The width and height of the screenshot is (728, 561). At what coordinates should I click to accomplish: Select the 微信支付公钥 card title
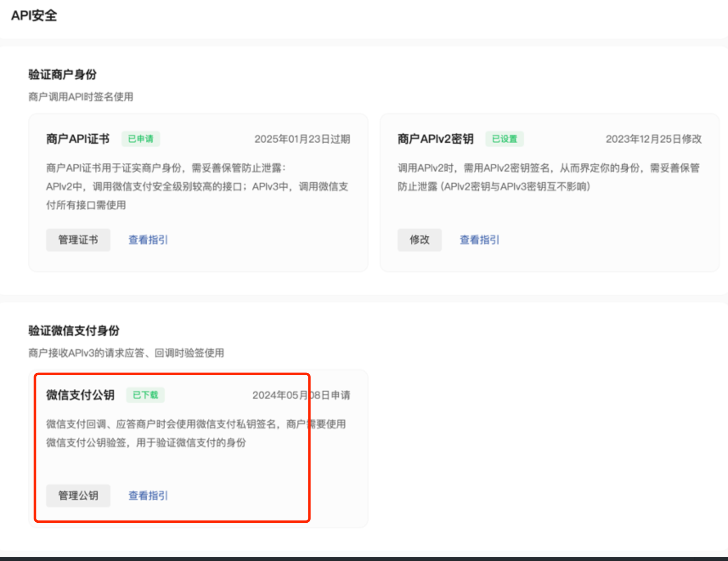[80, 395]
